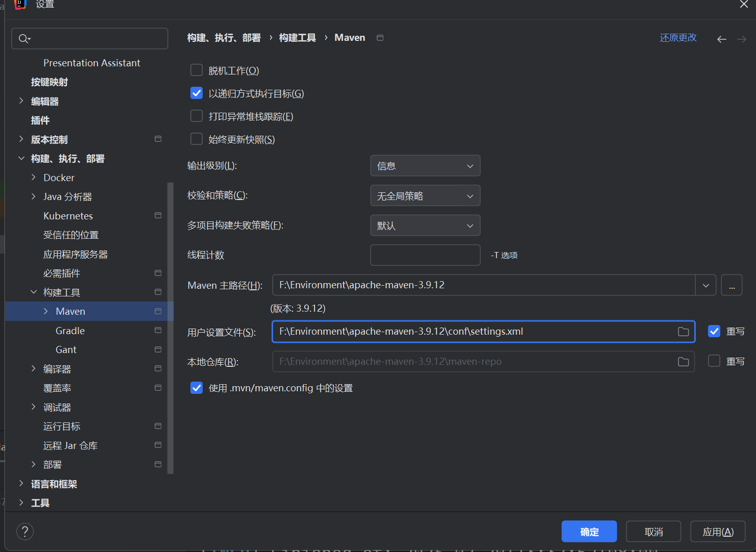Browse folder icon in 用户设置文件 field
Viewport: 756px width, 552px height.
click(683, 332)
